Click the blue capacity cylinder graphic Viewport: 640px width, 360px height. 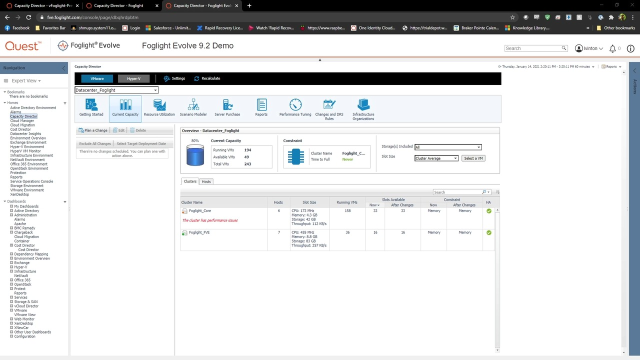pyautogui.click(x=195, y=156)
